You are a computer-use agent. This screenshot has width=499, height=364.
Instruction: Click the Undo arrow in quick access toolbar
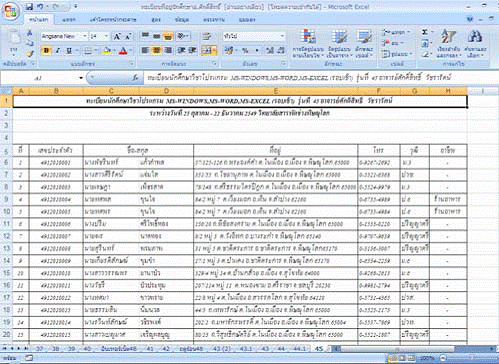click(40, 7)
